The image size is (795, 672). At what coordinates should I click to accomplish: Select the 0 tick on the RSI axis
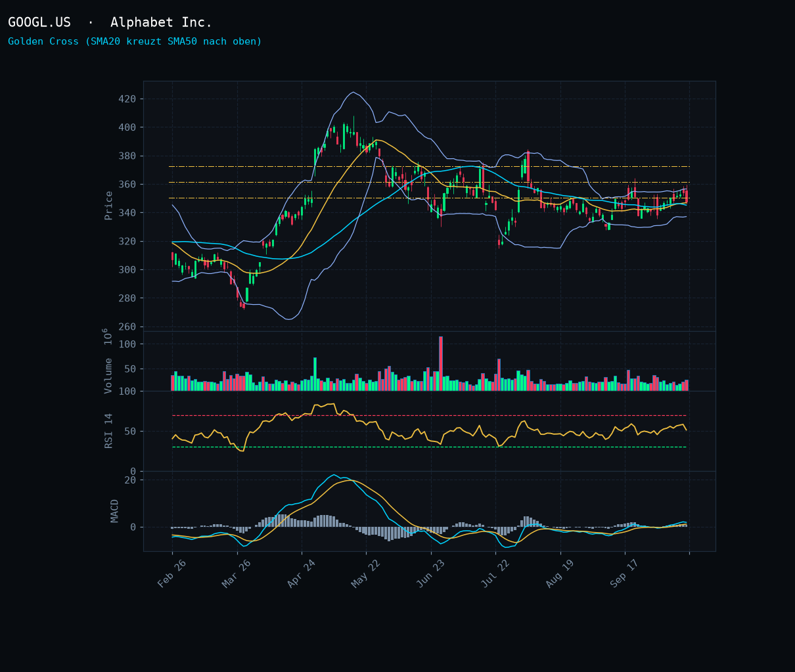[133, 472]
